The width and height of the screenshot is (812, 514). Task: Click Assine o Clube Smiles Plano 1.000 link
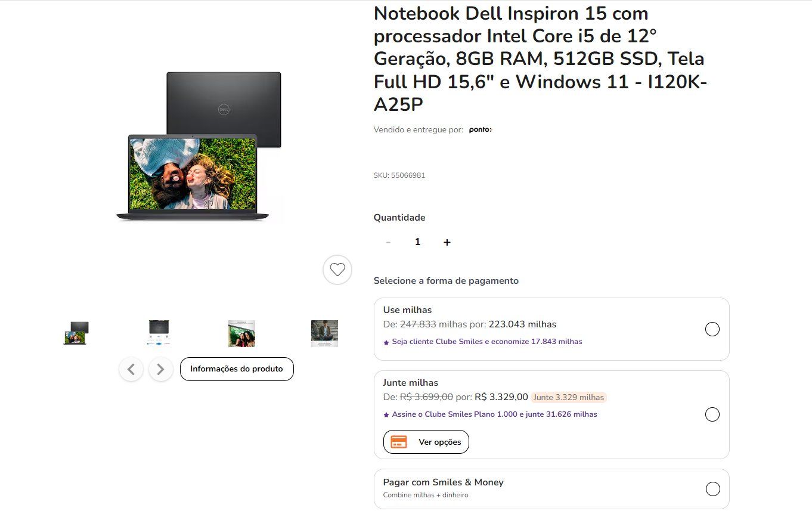[x=490, y=414]
